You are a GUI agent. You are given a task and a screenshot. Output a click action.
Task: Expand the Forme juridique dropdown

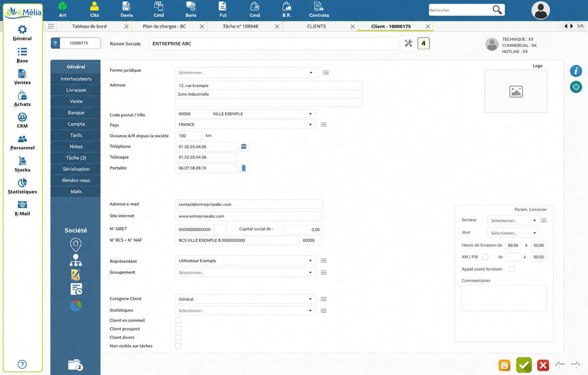point(246,73)
